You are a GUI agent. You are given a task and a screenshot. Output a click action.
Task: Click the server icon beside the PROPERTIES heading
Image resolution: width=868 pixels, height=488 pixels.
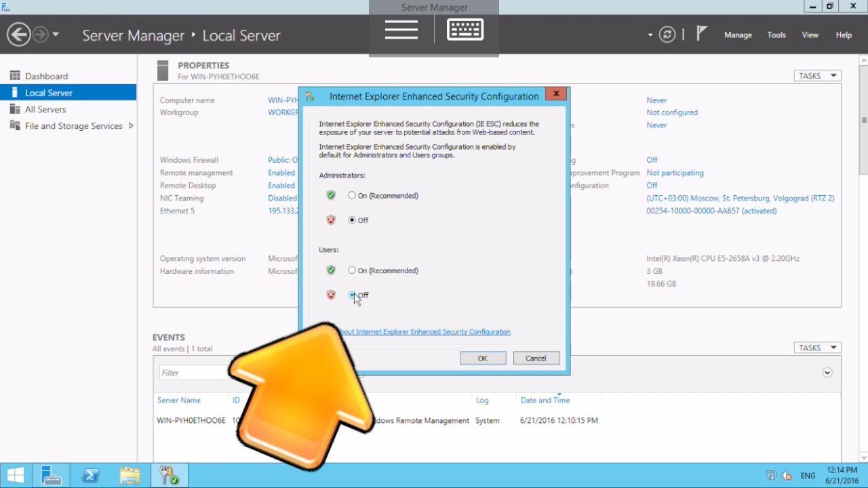point(162,70)
